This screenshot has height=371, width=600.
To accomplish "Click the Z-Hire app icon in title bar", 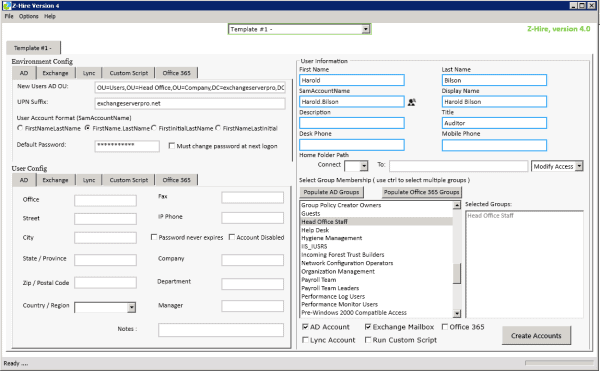I will [7, 5].
